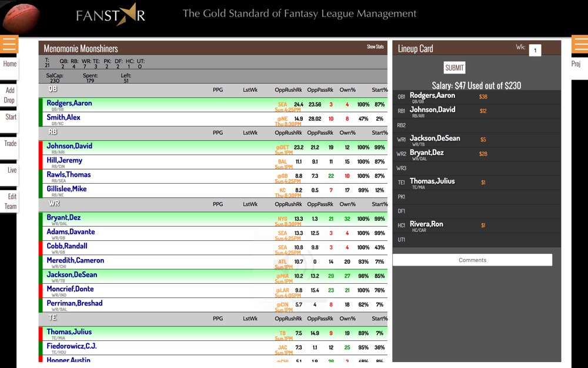Select Jackson,DeSean in the WR roster
Image resolution: width=588 pixels, height=368 pixels.
(x=72, y=274)
